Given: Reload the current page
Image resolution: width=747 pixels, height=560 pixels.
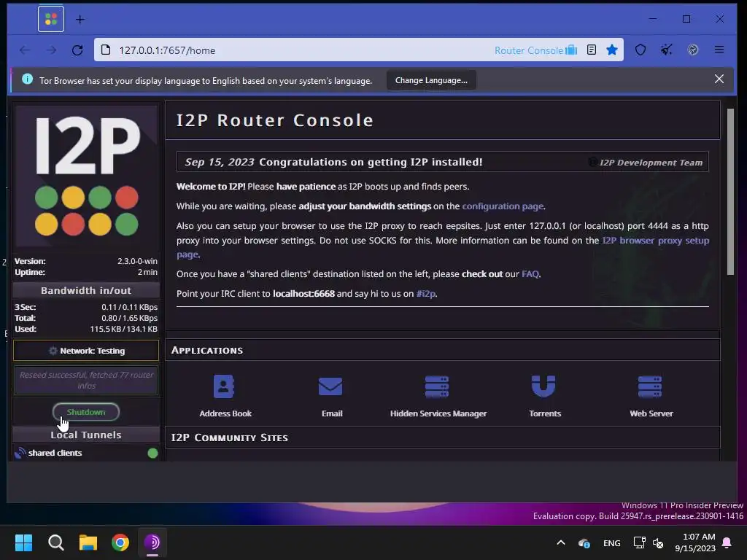Looking at the screenshot, I should (x=77, y=50).
